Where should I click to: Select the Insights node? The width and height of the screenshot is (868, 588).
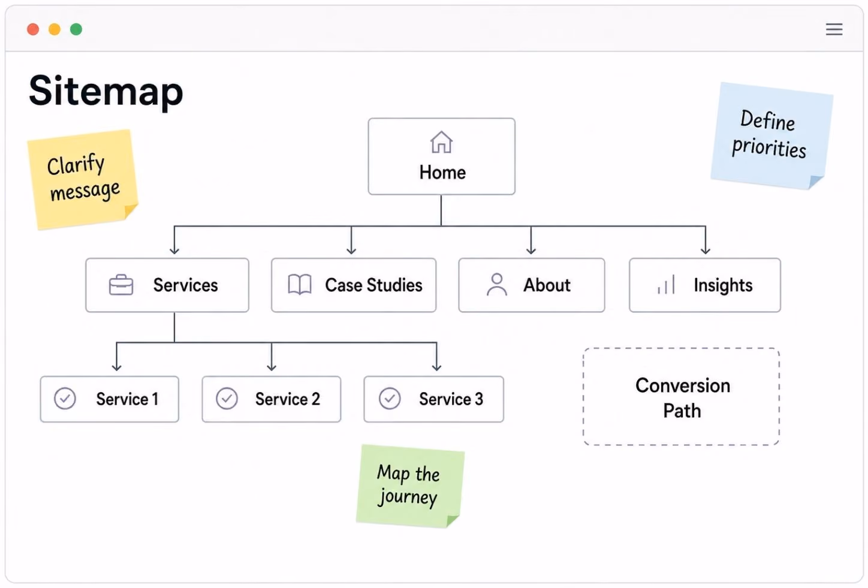coord(705,285)
